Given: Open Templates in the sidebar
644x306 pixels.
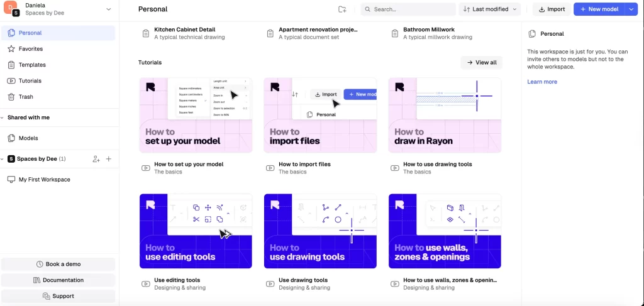Looking at the screenshot, I should [31, 65].
